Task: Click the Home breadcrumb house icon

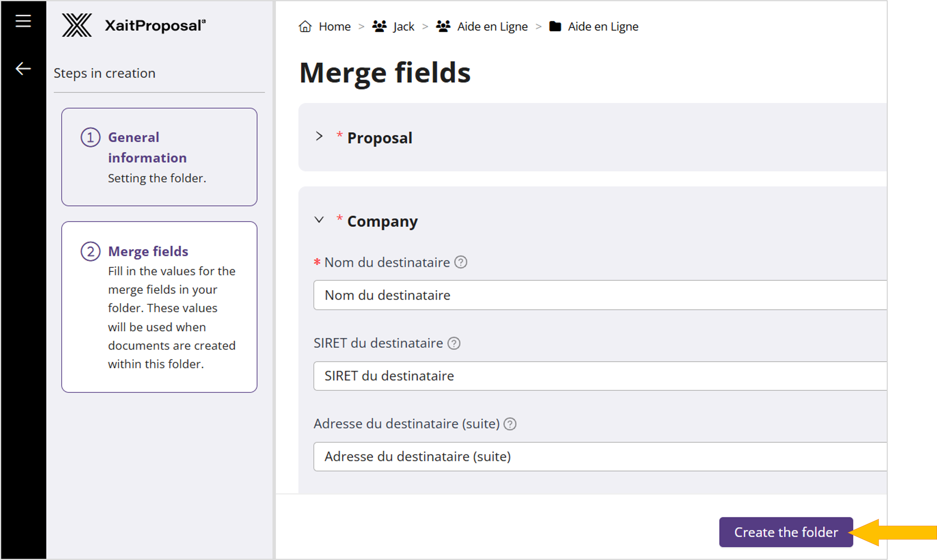Action: tap(305, 26)
